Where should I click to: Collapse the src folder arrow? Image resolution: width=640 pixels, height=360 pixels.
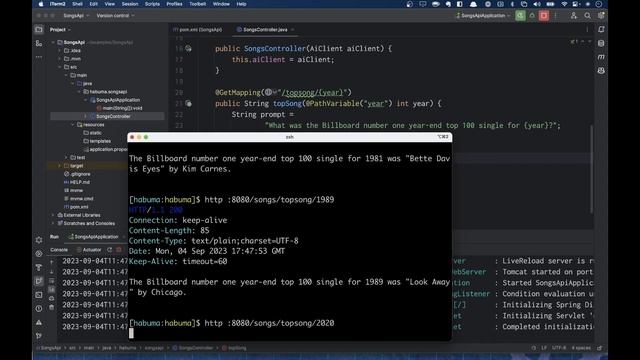tap(60, 67)
